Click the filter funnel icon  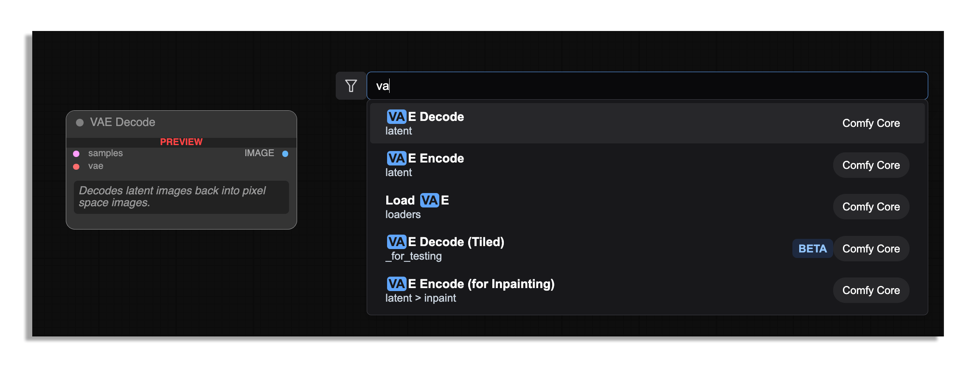point(351,86)
